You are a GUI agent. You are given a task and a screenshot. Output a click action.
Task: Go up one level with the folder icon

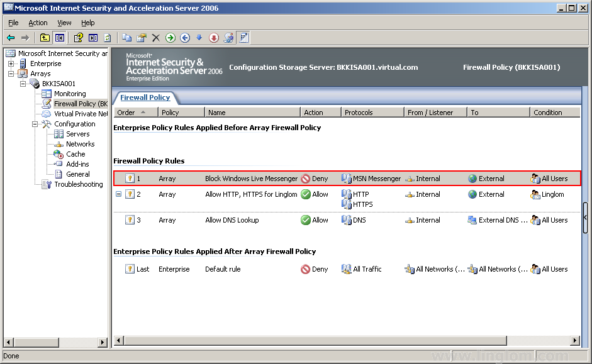point(45,38)
